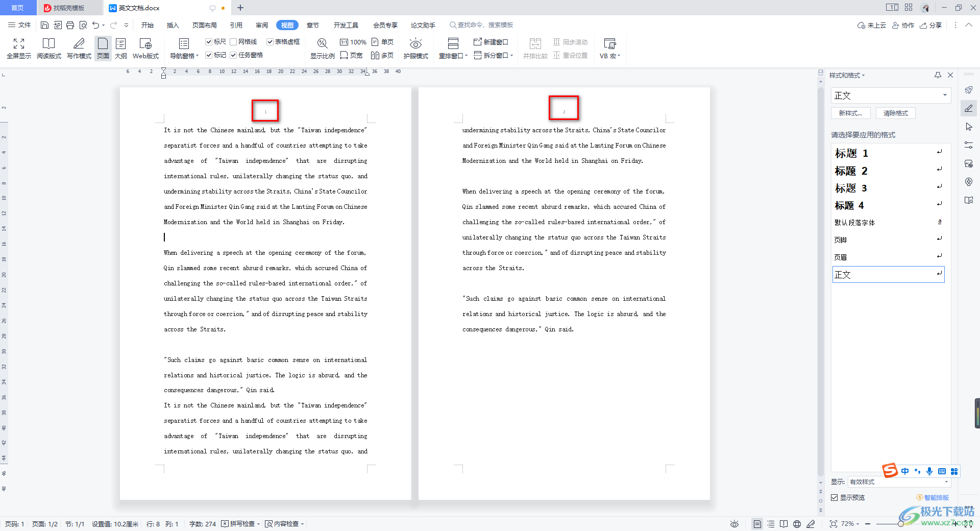Image resolution: width=980 pixels, height=531 pixels.
Task: Apply the Heading 1 (标题 1) style
Action: [x=888, y=153]
